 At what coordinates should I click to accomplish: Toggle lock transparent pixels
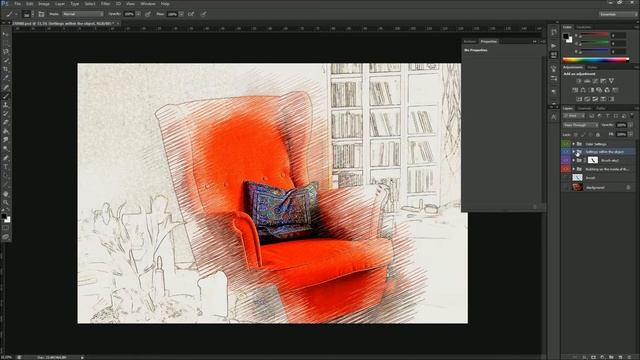click(x=576, y=134)
